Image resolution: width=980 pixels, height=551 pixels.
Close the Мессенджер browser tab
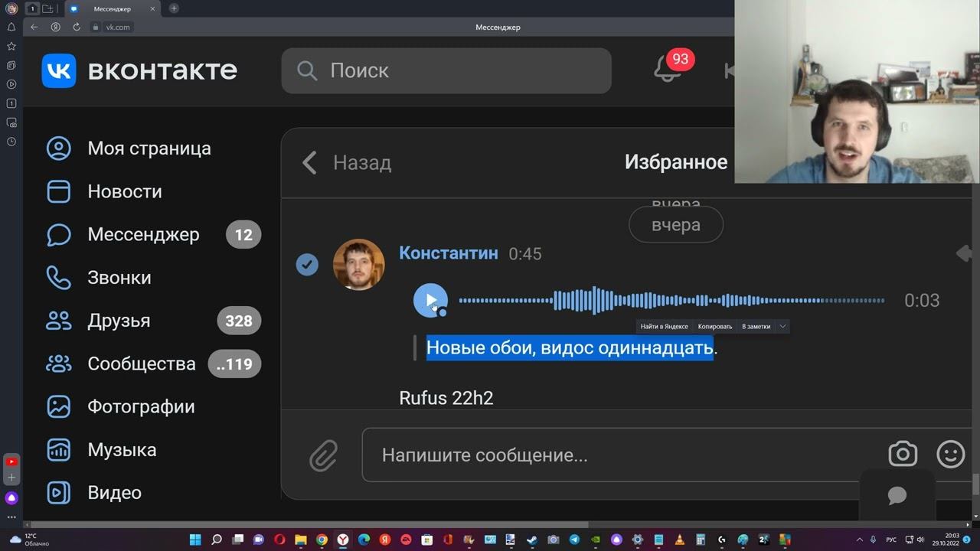(152, 8)
